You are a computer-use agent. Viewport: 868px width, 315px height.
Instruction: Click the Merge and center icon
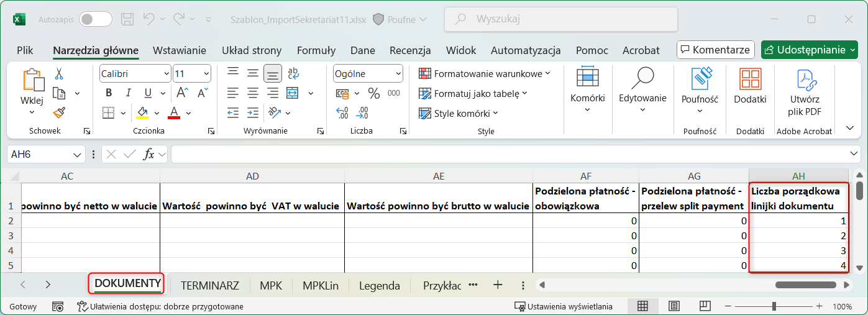tap(293, 93)
